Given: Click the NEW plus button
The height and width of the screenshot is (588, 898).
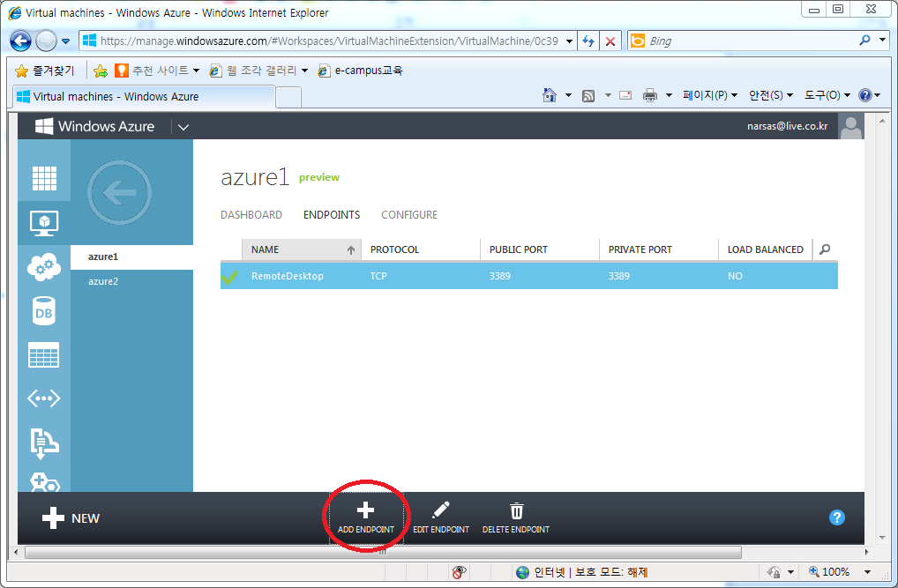Looking at the screenshot, I should [x=71, y=518].
